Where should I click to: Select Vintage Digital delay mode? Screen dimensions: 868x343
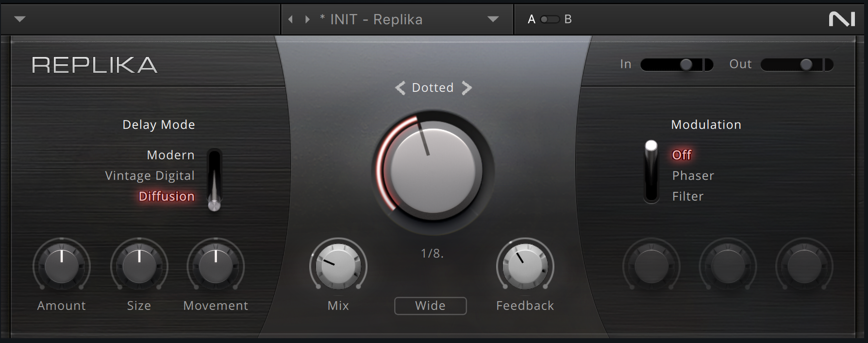[x=150, y=176]
